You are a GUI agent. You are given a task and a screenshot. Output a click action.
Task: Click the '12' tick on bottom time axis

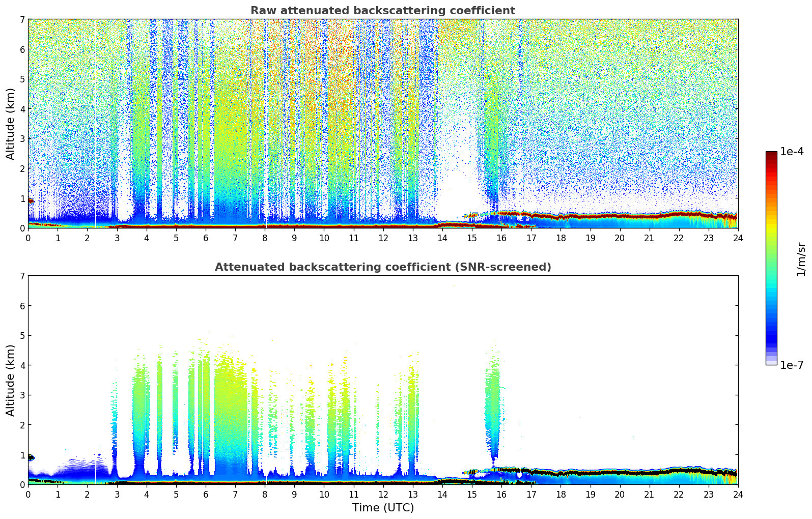[383, 494]
